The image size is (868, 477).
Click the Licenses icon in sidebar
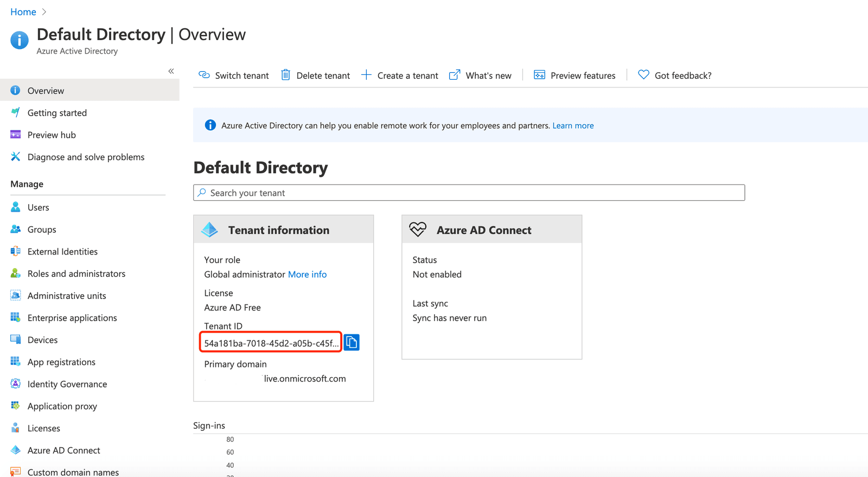pos(15,428)
